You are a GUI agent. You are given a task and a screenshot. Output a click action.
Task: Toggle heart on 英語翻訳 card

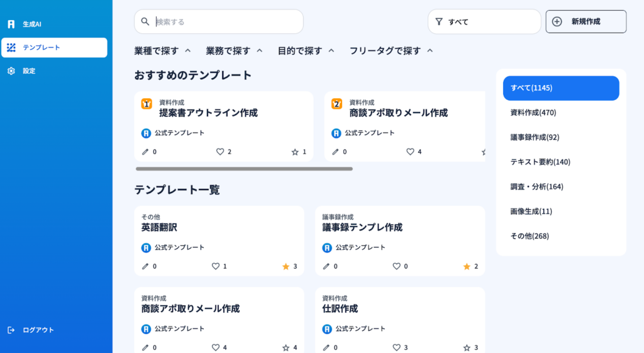[x=216, y=266]
